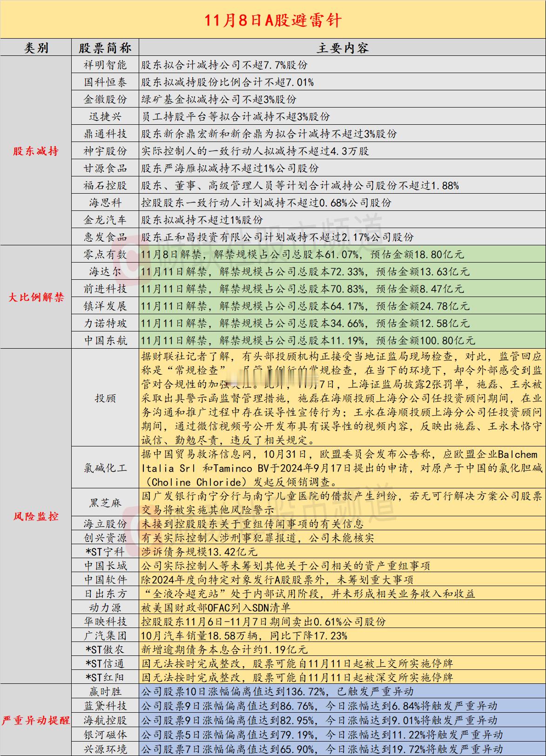Select stock name 海达尔

tap(105, 271)
